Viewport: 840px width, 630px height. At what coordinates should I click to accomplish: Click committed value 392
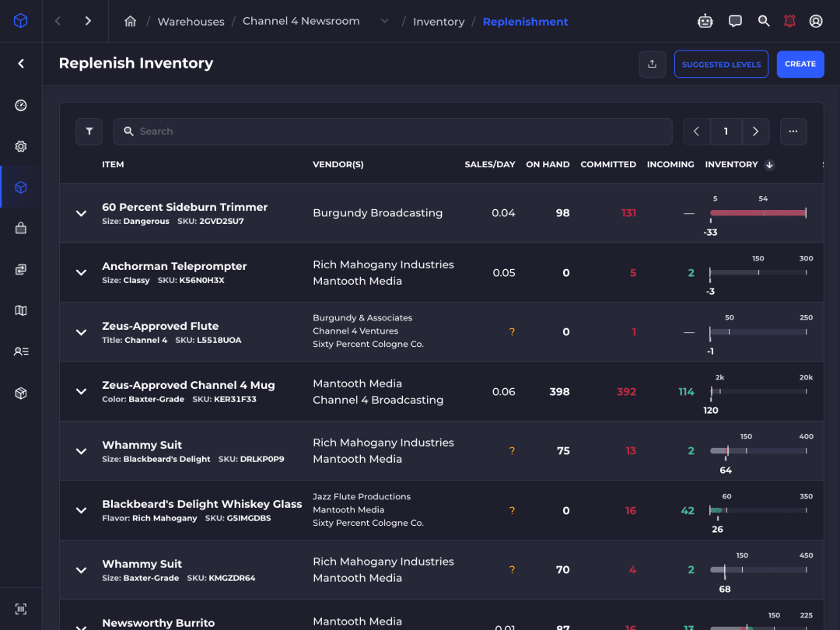pyautogui.click(x=626, y=391)
